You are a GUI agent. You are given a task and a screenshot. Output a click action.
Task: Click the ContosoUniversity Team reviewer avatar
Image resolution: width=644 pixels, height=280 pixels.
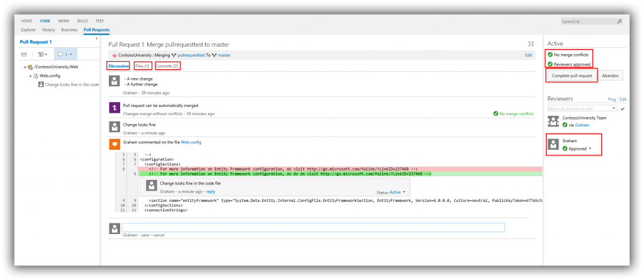(553, 121)
